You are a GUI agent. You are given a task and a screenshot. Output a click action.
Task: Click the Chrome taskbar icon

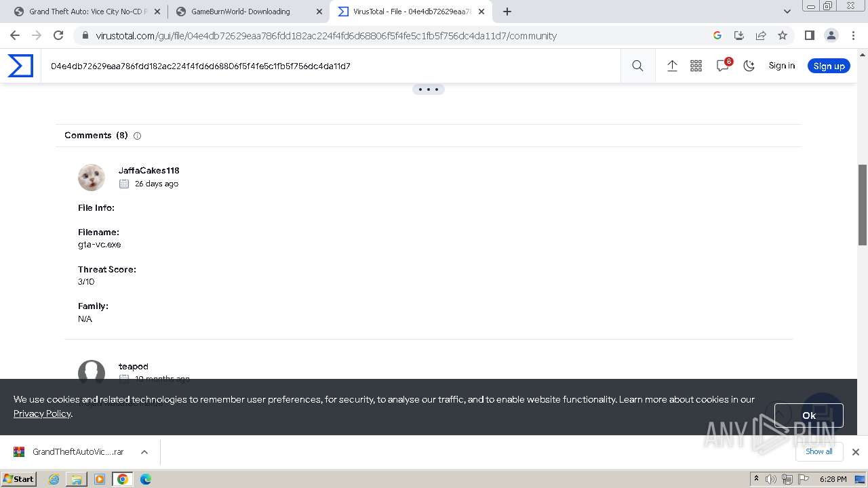click(123, 479)
